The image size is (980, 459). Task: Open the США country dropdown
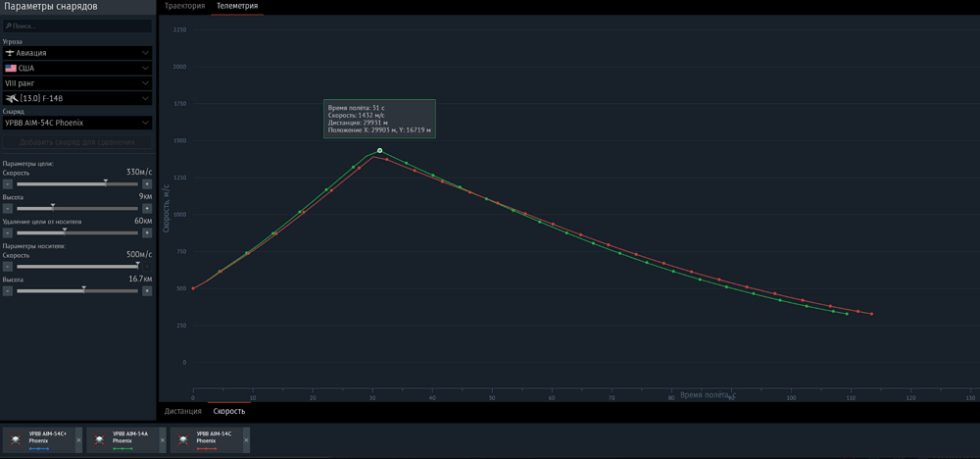[x=77, y=68]
